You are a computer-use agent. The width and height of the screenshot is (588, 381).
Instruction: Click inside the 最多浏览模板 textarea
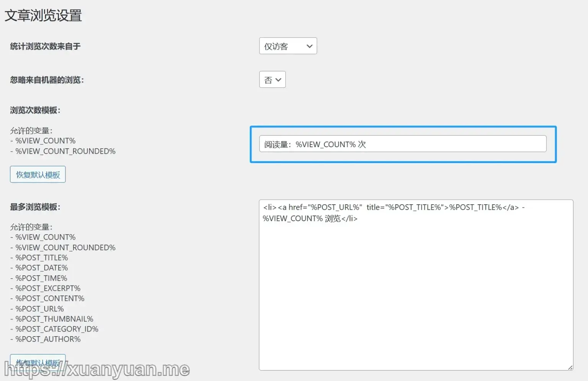coord(416,285)
